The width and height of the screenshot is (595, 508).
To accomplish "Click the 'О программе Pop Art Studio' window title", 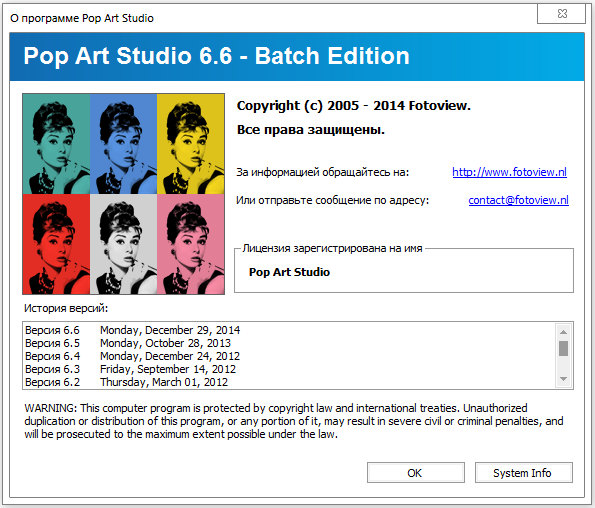I will (x=82, y=18).
